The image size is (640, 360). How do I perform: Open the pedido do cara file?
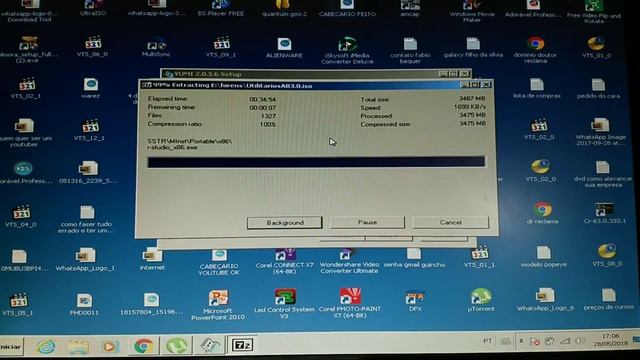tap(598, 89)
